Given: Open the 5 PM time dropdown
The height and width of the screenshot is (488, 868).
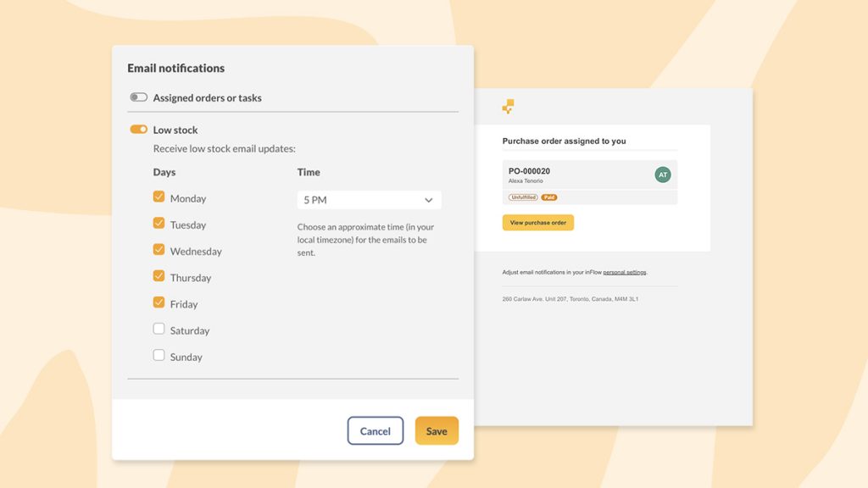Looking at the screenshot, I should (x=368, y=198).
